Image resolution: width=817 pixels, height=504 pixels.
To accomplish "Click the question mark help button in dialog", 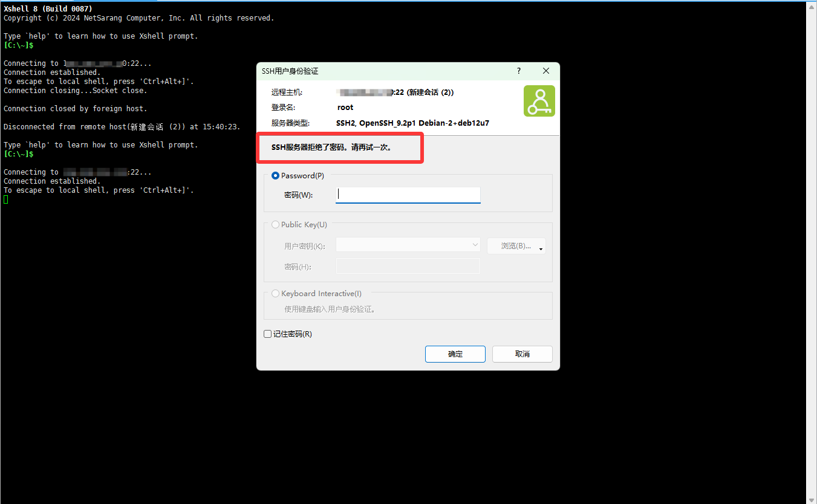I will coord(518,71).
